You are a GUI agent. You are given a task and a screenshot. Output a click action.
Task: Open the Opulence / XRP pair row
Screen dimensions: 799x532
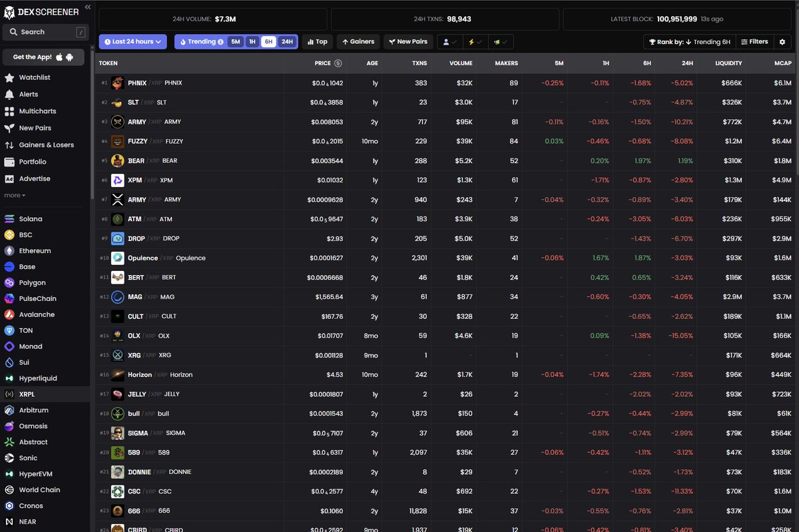click(445, 258)
